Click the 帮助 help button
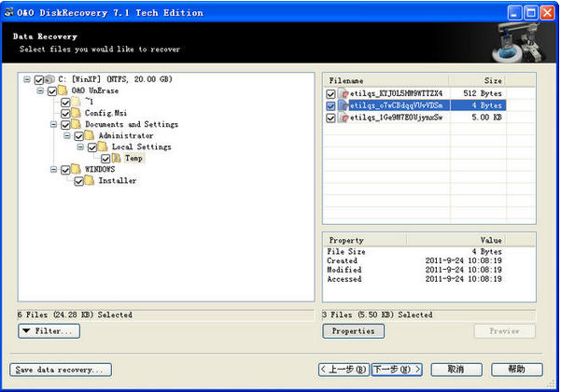Viewport: 561px width, 392px height. pos(517,370)
